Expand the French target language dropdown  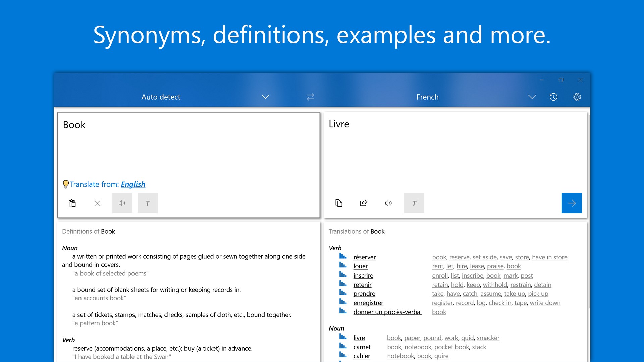click(532, 97)
